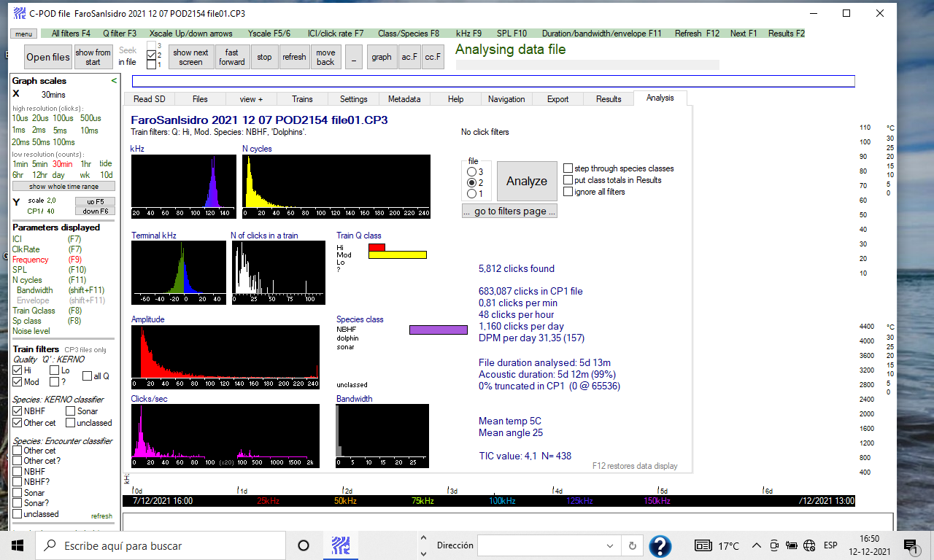
Task: Select file 3 radio button
Action: (x=472, y=171)
